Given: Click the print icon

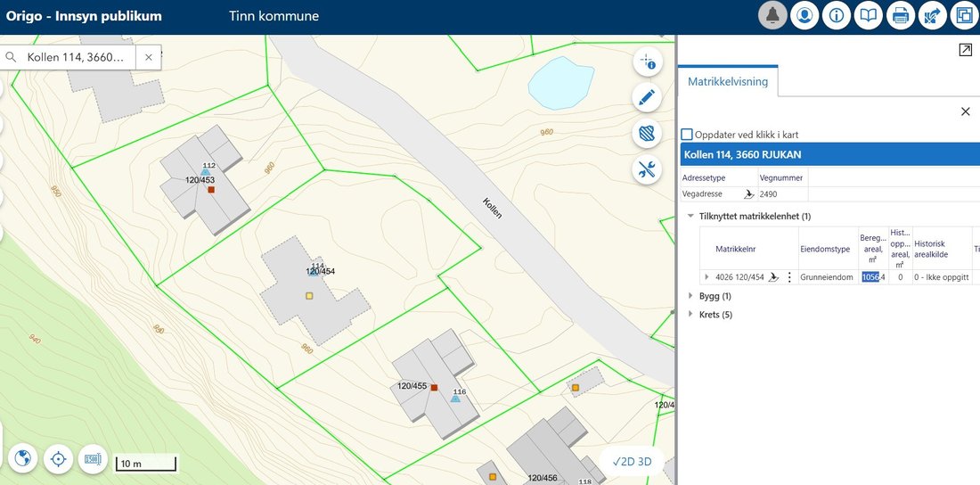Looking at the screenshot, I should 900,16.
